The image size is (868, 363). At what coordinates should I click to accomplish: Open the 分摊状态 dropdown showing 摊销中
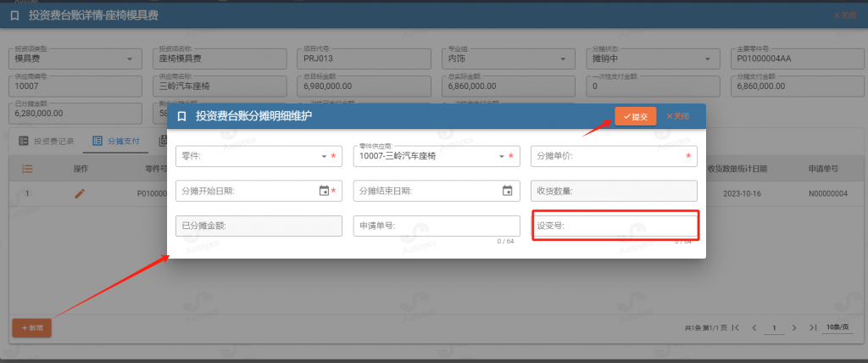click(x=654, y=59)
